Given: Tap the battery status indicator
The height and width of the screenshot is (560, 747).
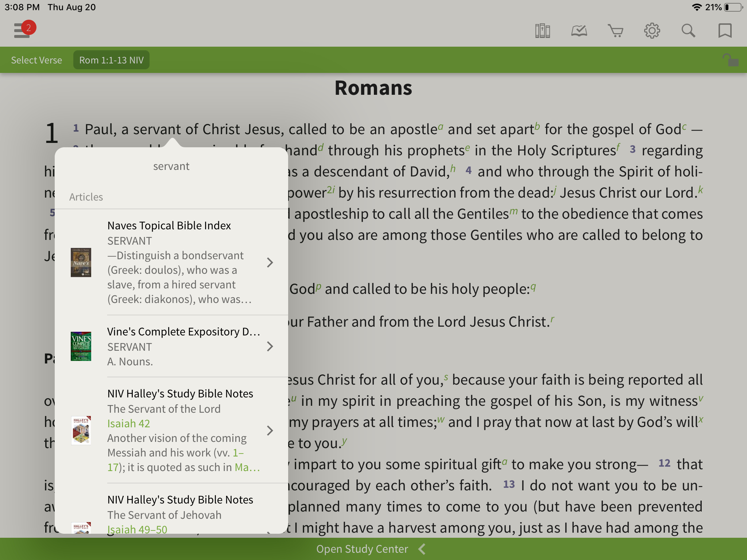Looking at the screenshot, I should pyautogui.click(x=734, y=7).
